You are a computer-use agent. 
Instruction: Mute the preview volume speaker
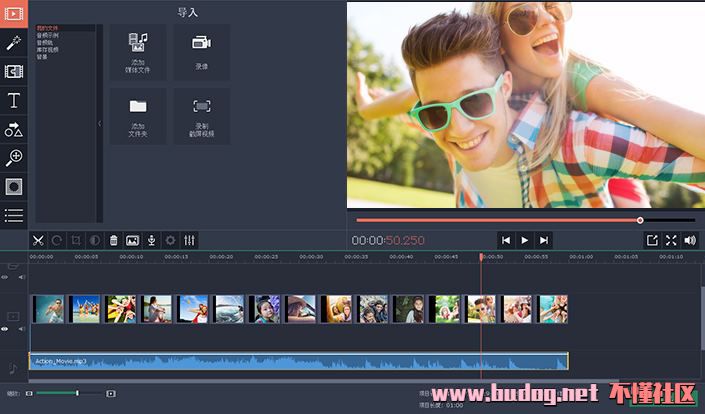[690, 240]
